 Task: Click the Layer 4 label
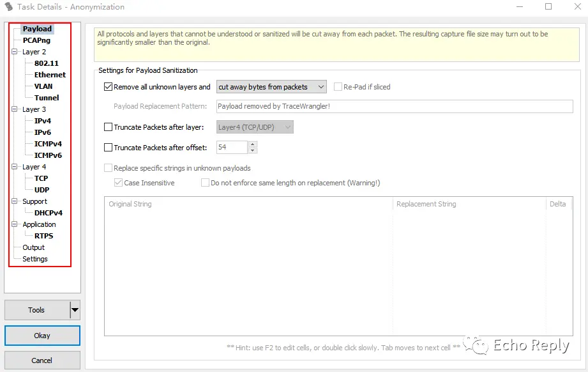(34, 167)
